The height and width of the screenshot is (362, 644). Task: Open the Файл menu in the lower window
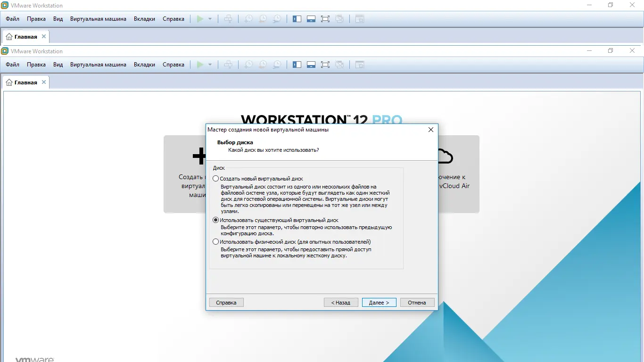[13, 65]
